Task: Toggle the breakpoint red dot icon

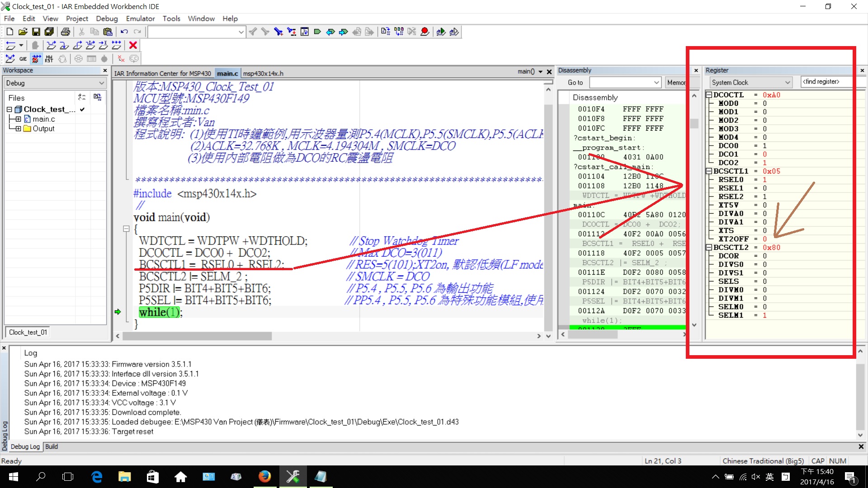Action: 425,32
